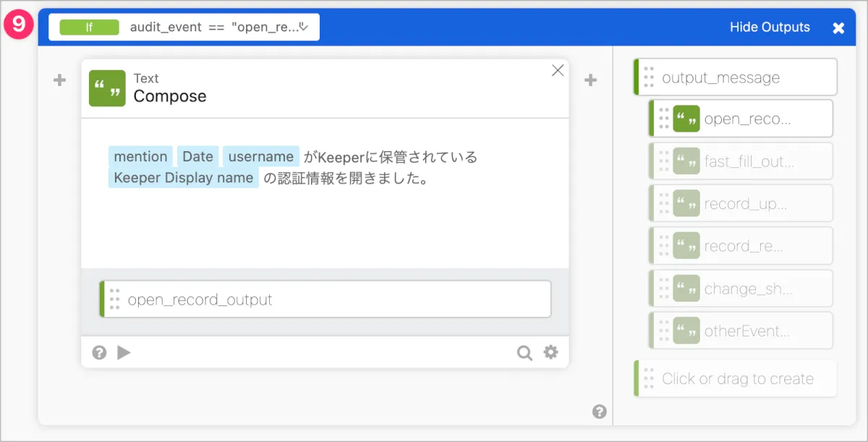Click the help icon at branch bottom
Viewport: 868px width, 442px height.
pos(599,412)
